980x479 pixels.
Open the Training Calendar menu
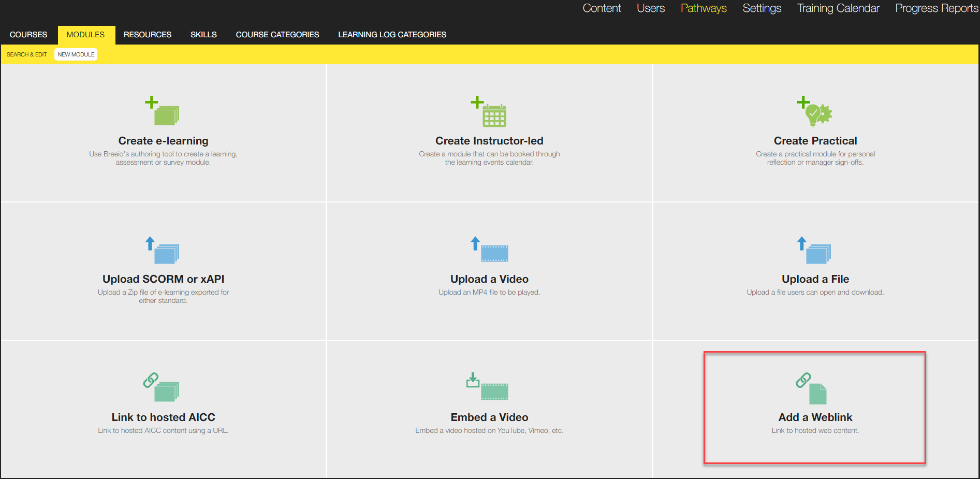coord(838,8)
